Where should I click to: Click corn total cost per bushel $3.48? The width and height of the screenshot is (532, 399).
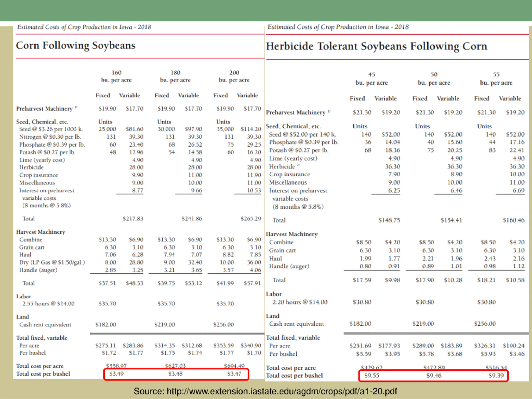pyautogui.click(x=175, y=374)
